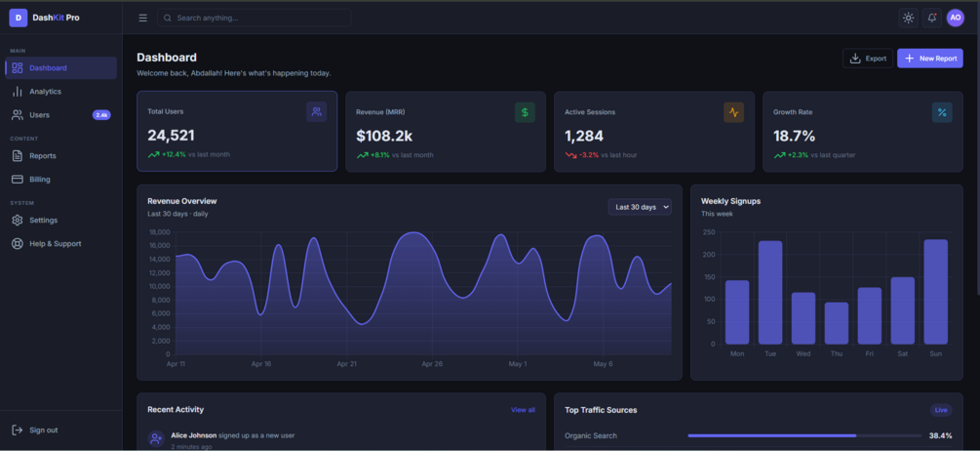Create a New Report
The height and width of the screenshot is (451, 980).
[x=930, y=59]
